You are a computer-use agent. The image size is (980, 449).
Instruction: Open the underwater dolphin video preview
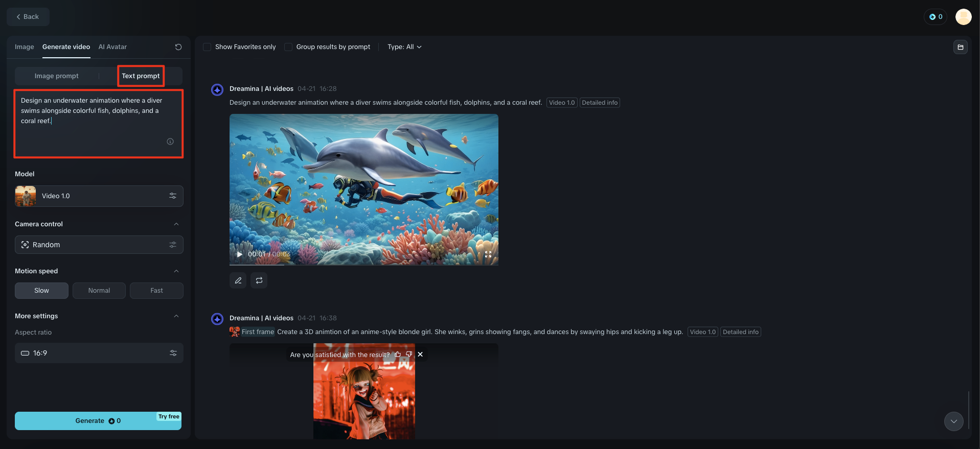click(364, 189)
